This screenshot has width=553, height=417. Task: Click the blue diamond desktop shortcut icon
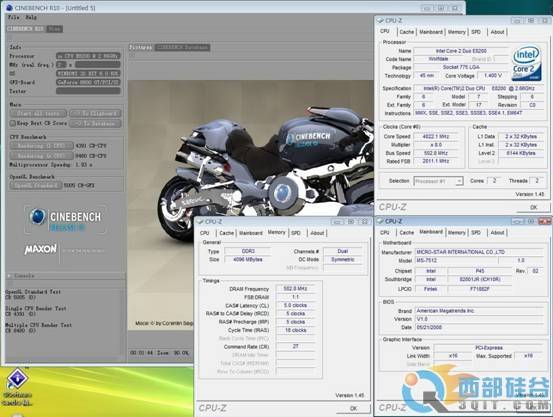[x=17, y=378]
